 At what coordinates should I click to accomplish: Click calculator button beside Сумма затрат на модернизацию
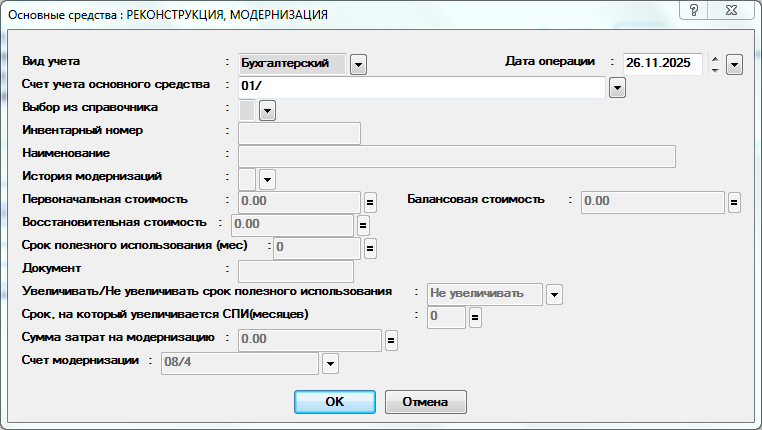[x=391, y=341]
